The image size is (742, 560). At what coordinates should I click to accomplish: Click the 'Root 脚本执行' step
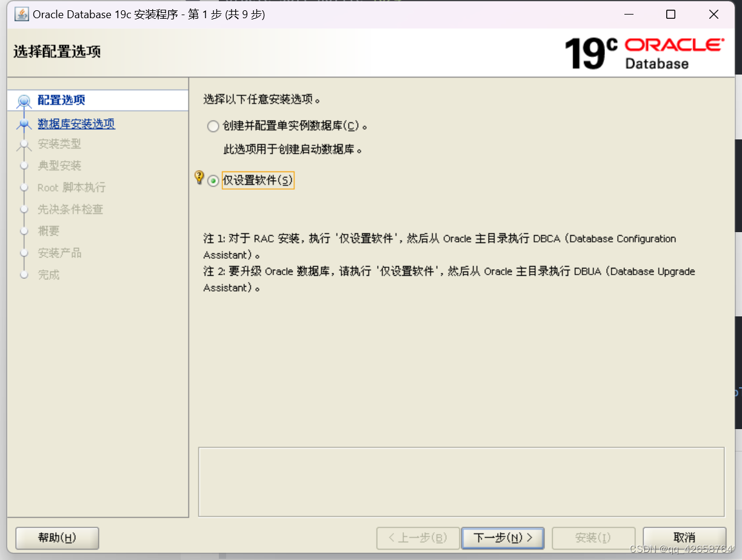[x=72, y=187]
